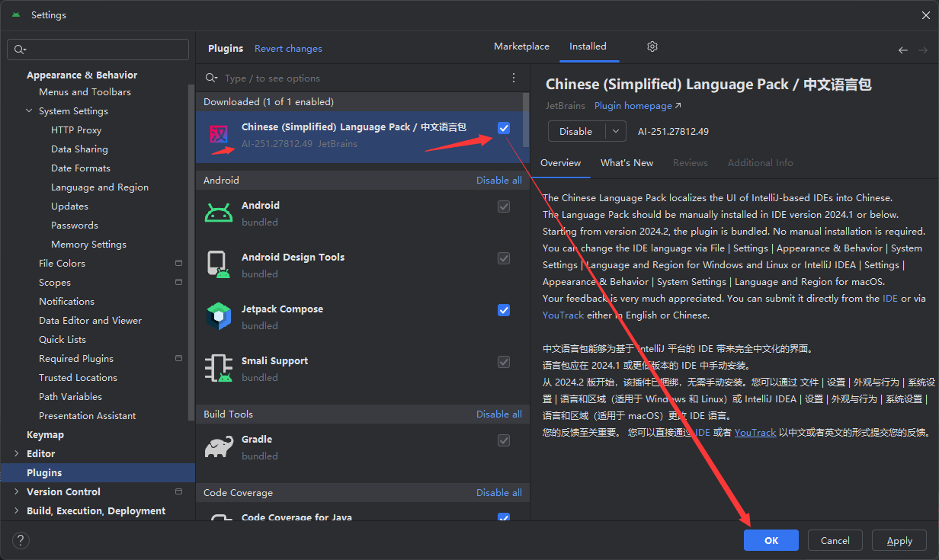The height and width of the screenshot is (560, 939).
Task: Open Date Formats settings item
Action: pos(81,168)
